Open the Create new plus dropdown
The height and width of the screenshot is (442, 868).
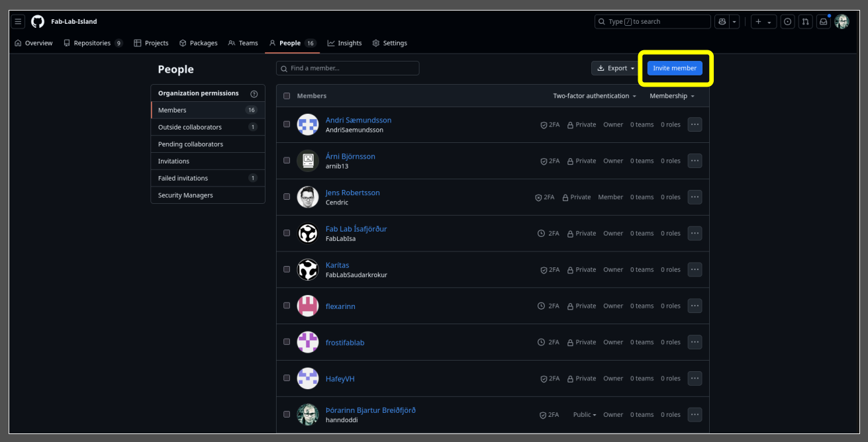tap(763, 22)
